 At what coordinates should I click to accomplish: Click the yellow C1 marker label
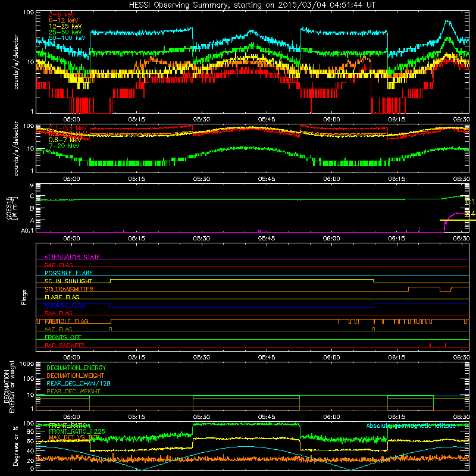coord(470,202)
